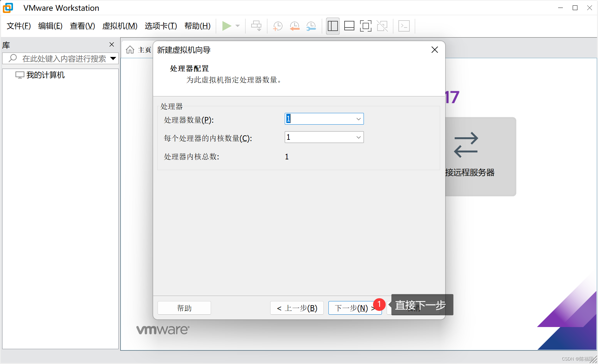Click the 上一步(B) back button
The height and width of the screenshot is (364, 598).
[x=297, y=308]
